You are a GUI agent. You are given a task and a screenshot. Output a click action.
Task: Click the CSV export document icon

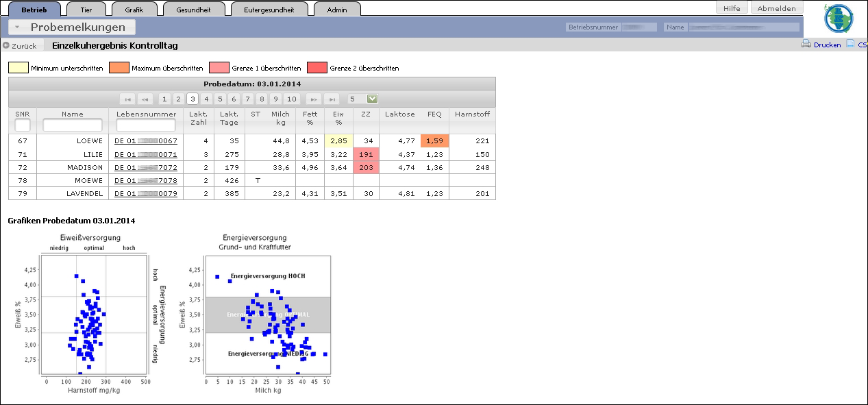pos(850,45)
